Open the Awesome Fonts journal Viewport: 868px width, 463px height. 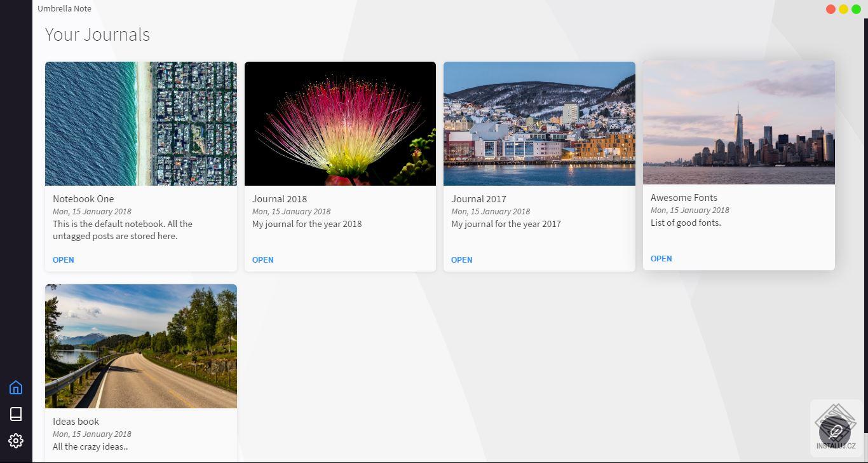661,258
